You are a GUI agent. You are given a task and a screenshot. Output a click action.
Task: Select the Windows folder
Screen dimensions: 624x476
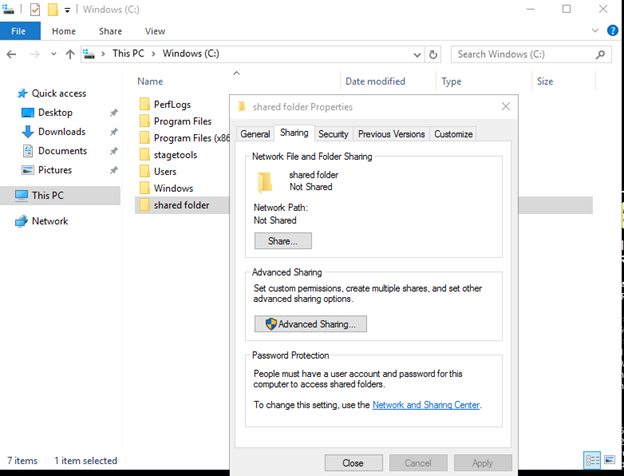[173, 188]
